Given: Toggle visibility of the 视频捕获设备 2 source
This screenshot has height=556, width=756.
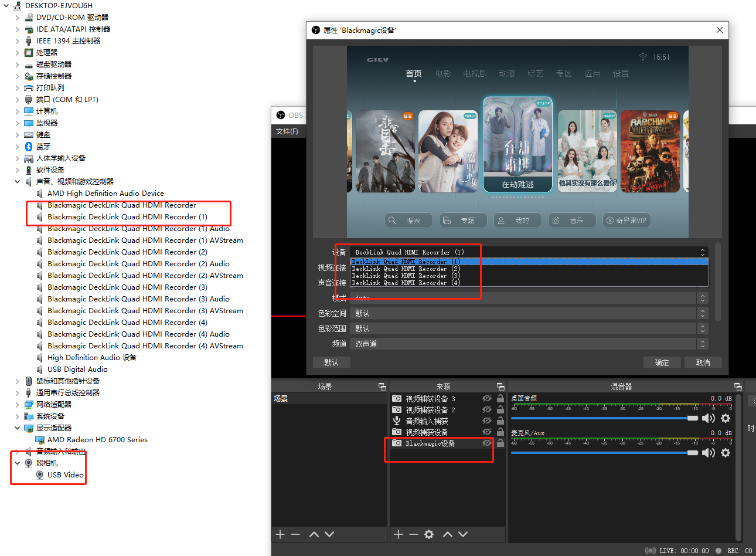Looking at the screenshot, I should tap(487, 409).
